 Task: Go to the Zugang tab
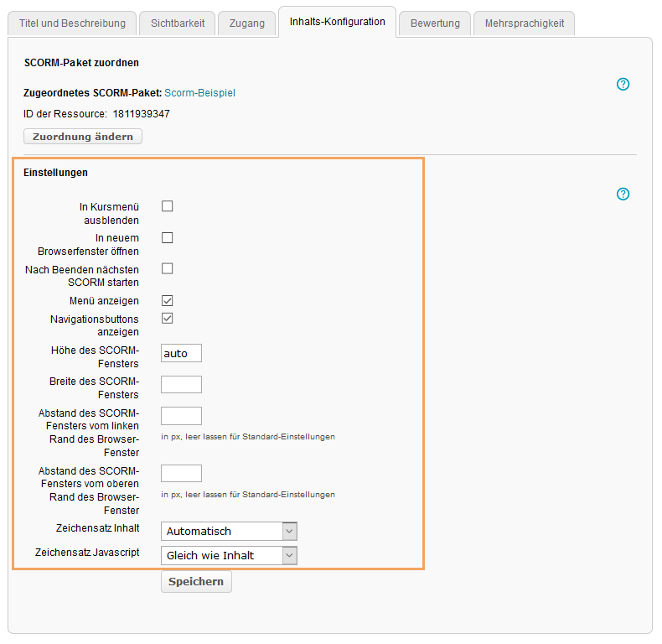(x=247, y=23)
